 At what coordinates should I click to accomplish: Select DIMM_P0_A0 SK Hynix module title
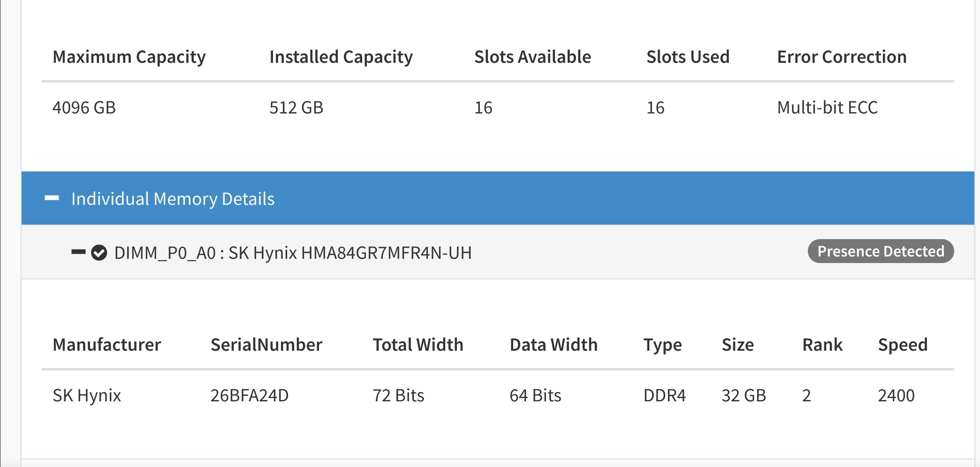click(293, 253)
